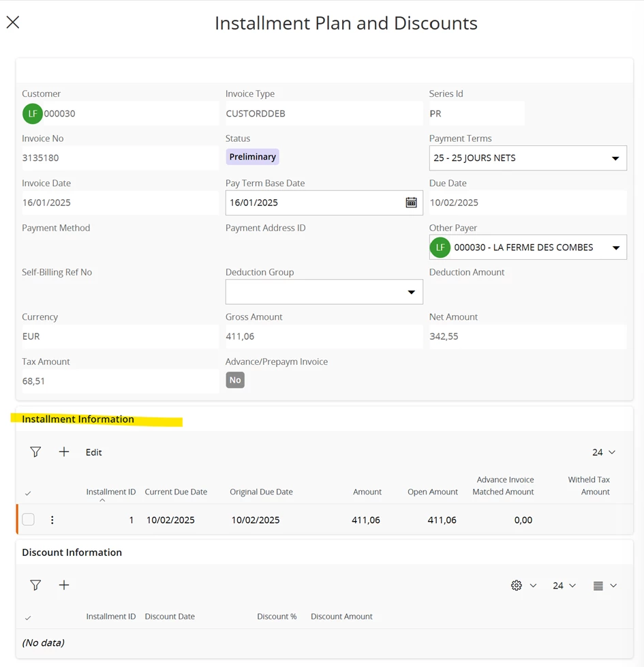Click the Net Amount value 342,55
This screenshot has height=667, width=644.
point(444,336)
